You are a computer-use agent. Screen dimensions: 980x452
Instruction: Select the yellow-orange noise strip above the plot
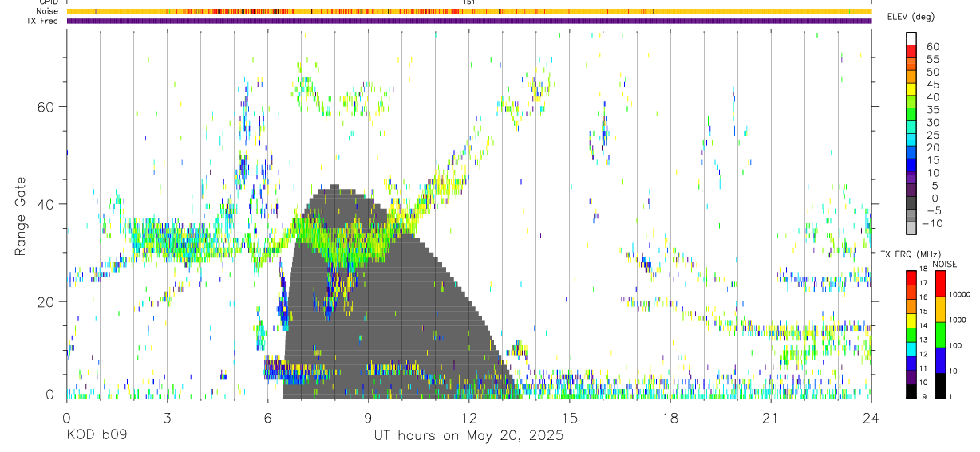pyautogui.click(x=469, y=11)
